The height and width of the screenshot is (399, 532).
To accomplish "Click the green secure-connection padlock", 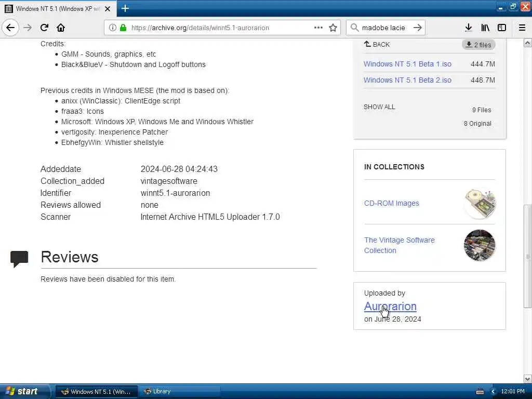I will [123, 28].
